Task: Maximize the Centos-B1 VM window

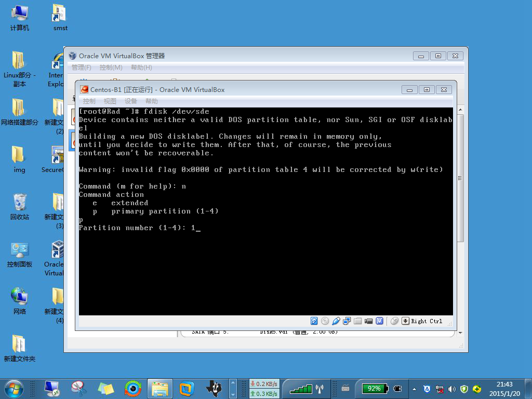Action: click(427, 89)
